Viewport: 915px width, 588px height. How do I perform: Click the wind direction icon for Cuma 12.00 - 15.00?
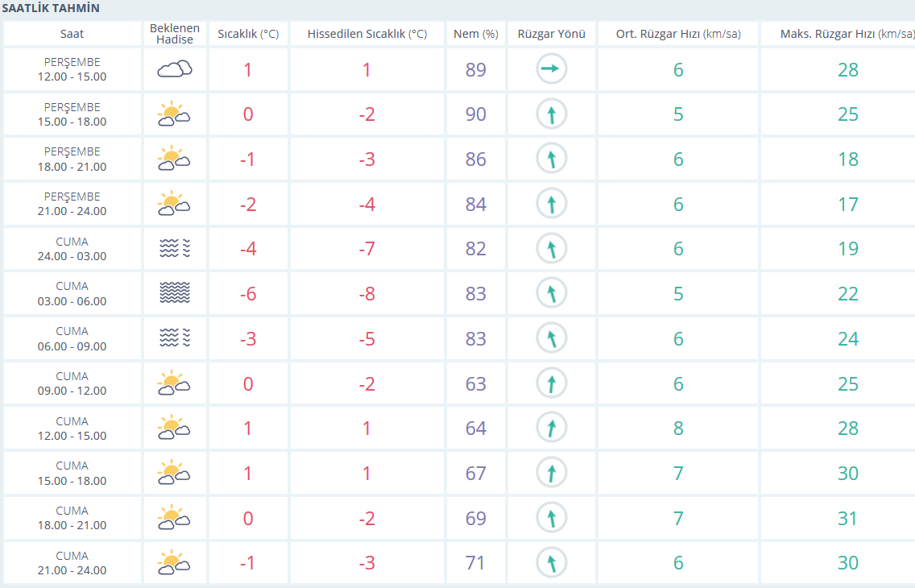click(x=551, y=428)
